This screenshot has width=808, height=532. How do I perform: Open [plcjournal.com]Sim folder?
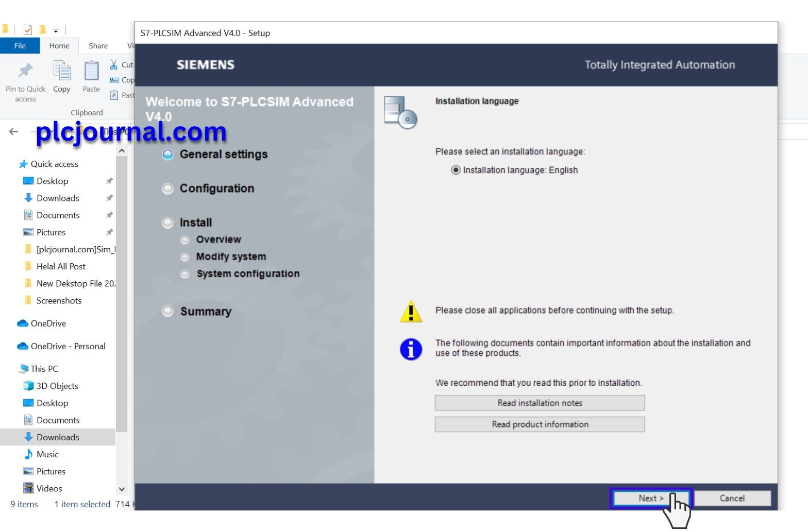(x=70, y=249)
